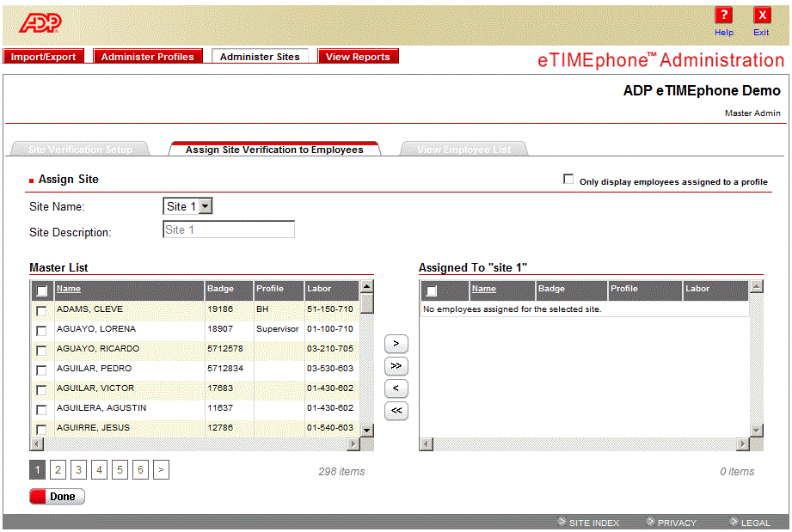Remove selected employees with single left arrow

point(396,388)
